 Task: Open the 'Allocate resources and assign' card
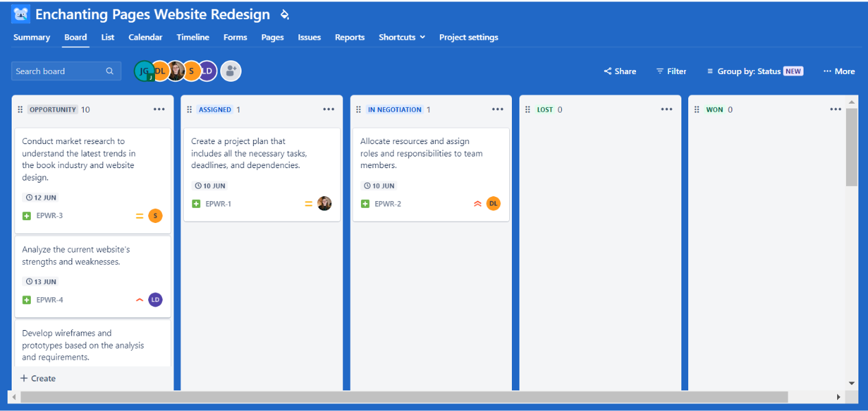pyautogui.click(x=431, y=174)
